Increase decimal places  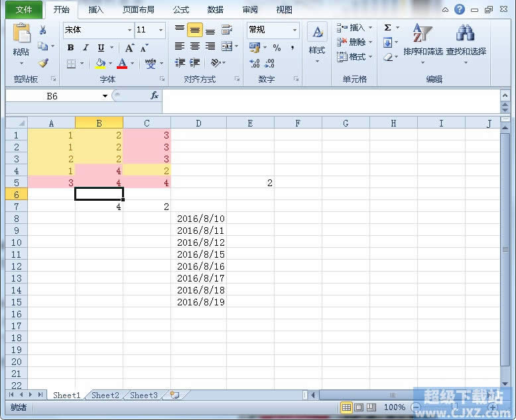pos(255,63)
